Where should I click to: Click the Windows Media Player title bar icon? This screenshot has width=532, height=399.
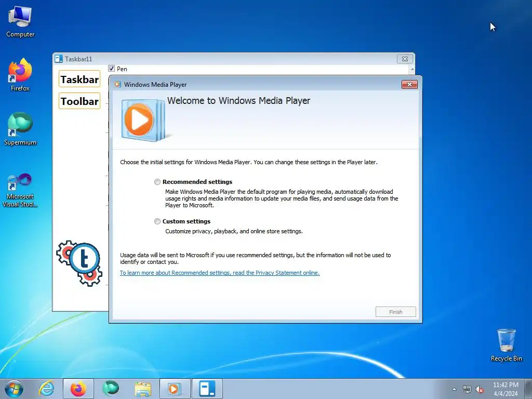click(117, 85)
